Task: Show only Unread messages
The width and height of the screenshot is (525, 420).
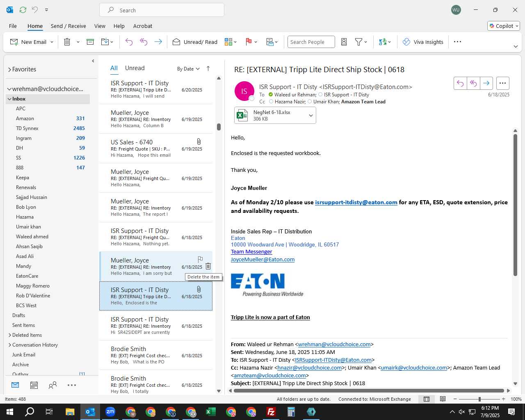Action: 135,68
